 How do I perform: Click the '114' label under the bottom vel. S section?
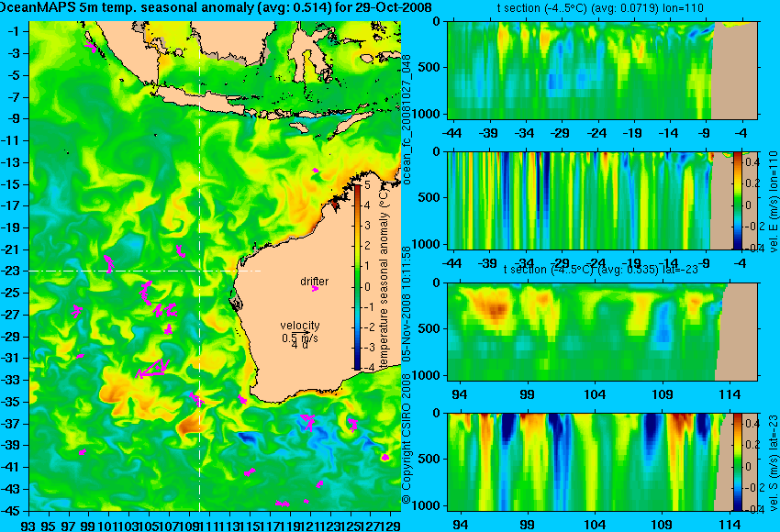point(730,525)
